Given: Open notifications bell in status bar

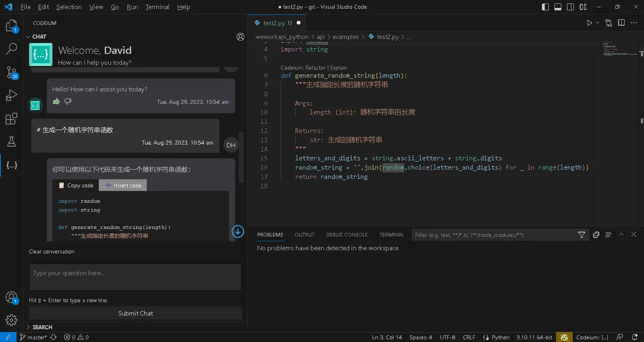Looking at the screenshot, I should [x=634, y=337].
